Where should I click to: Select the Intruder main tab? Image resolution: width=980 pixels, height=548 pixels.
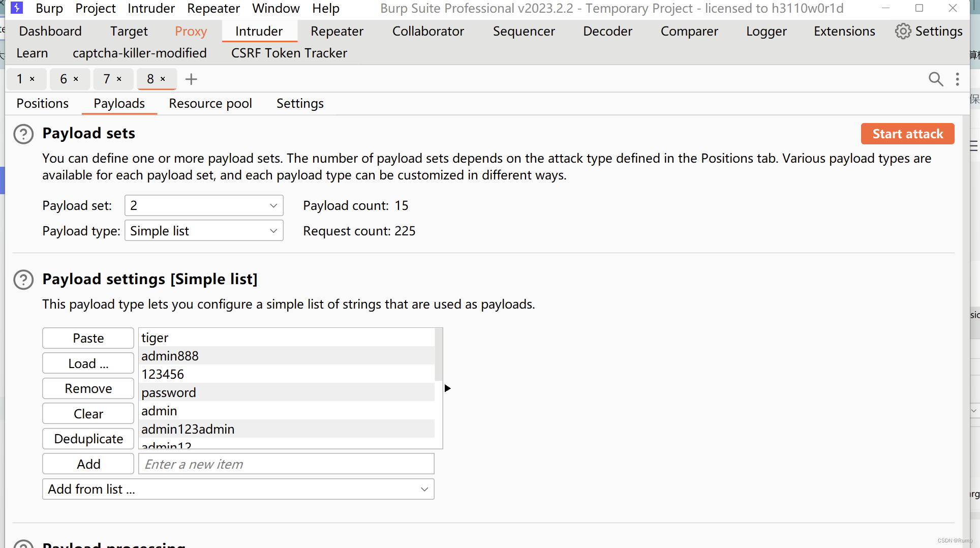[x=259, y=31]
